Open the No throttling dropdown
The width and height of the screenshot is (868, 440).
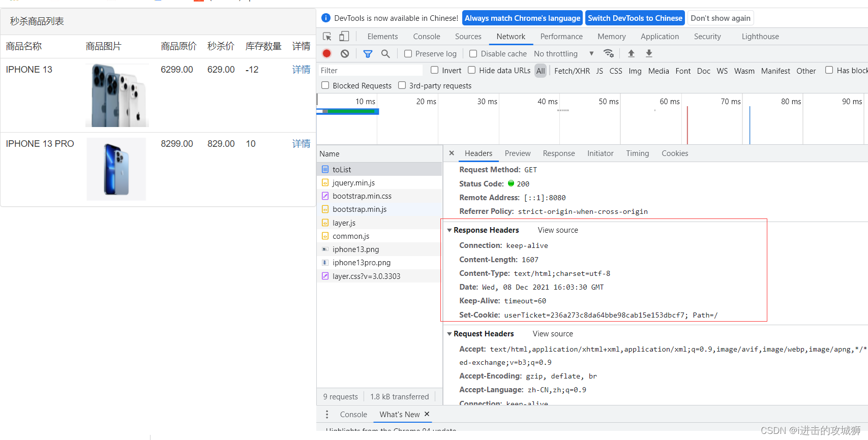coord(563,54)
